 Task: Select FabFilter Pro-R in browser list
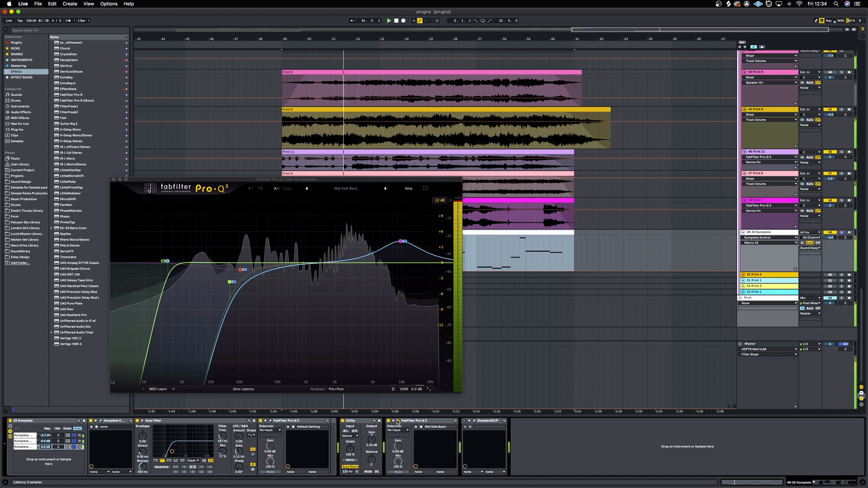[x=71, y=95]
